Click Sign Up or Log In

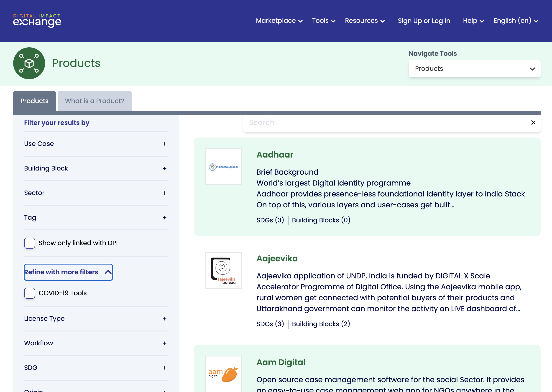pos(424,21)
